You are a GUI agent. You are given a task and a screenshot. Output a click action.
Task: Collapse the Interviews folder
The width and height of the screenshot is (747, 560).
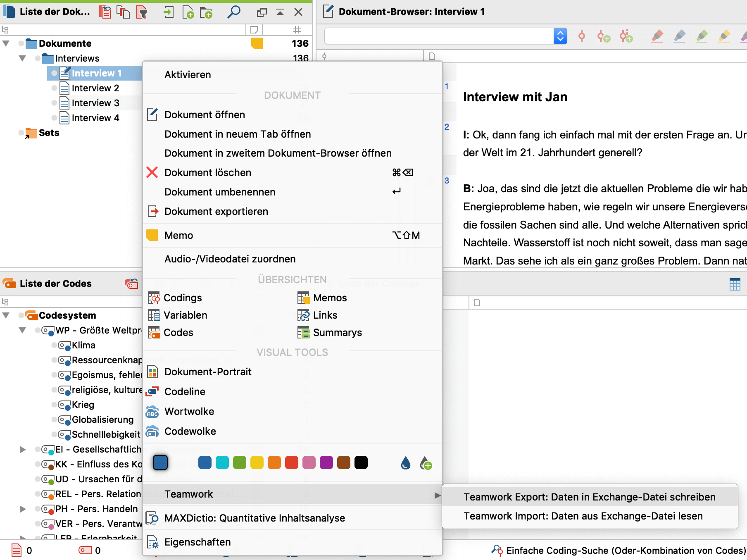click(x=22, y=58)
